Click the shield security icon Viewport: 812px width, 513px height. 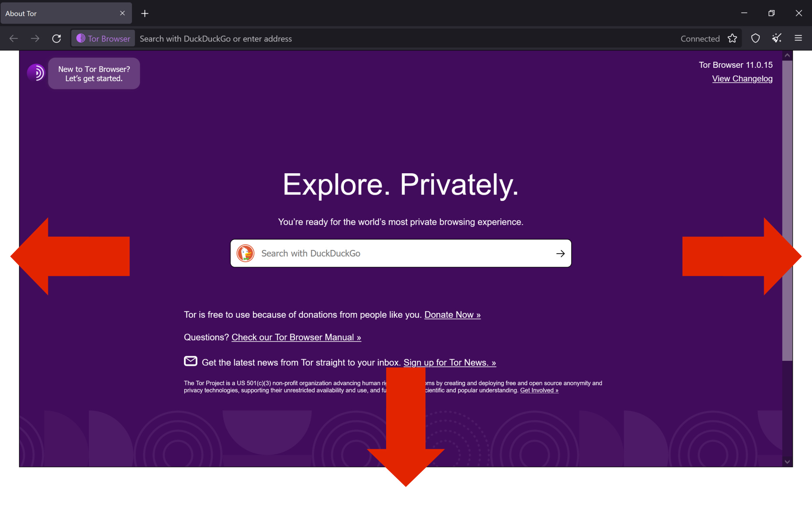[755, 38]
